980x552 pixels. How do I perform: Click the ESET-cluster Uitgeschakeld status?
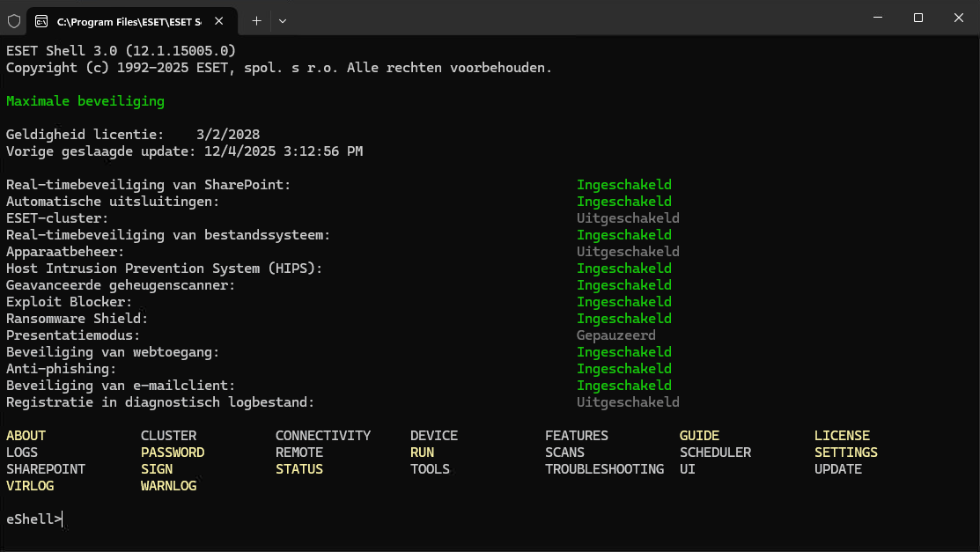[x=628, y=218]
